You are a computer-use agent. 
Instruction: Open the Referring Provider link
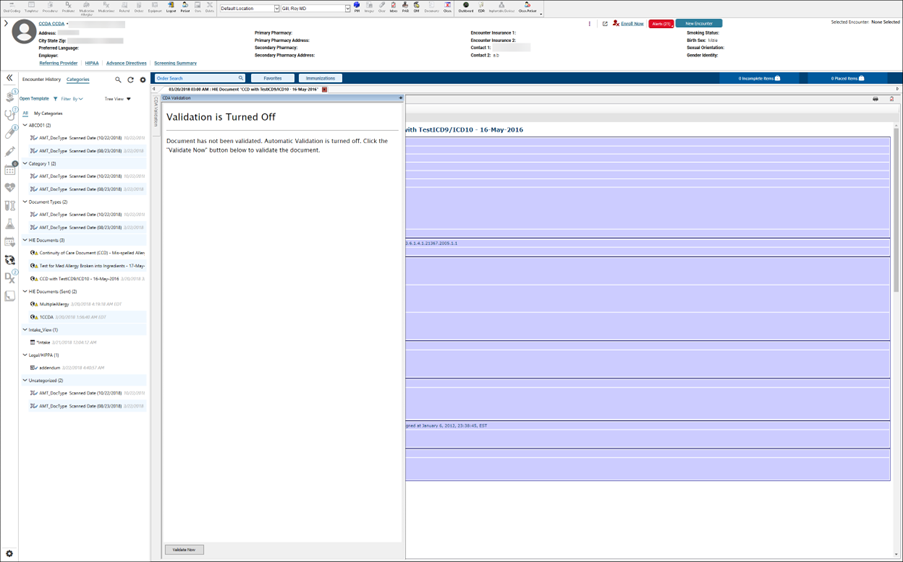point(58,63)
